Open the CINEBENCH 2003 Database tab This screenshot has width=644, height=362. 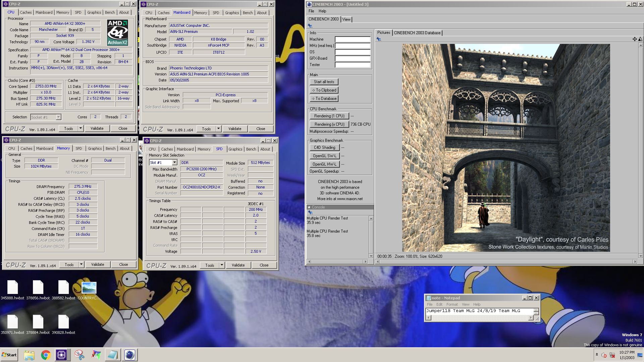coord(417,33)
